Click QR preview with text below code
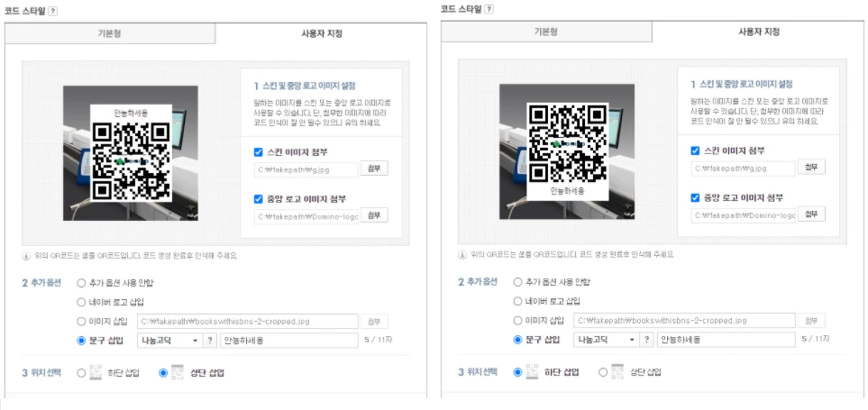This screenshot has width=868, height=410. (567, 151)
